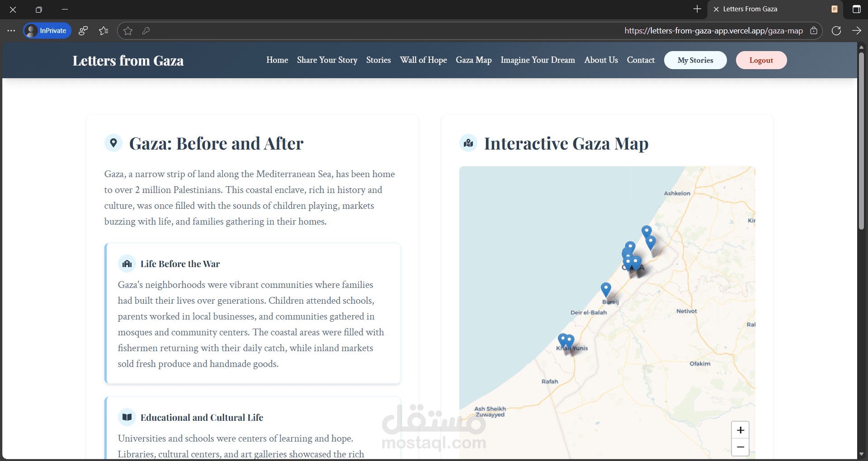868x461 pixels.
Task: Close the Letters From Gaza tab
Action: pyautogui.click(x=716, y=9)
